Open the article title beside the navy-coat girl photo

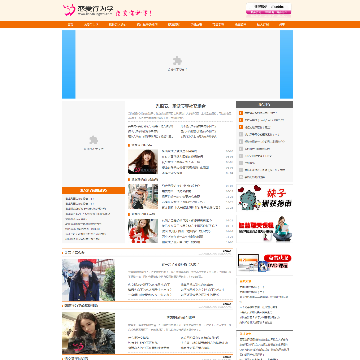(180, 264)
